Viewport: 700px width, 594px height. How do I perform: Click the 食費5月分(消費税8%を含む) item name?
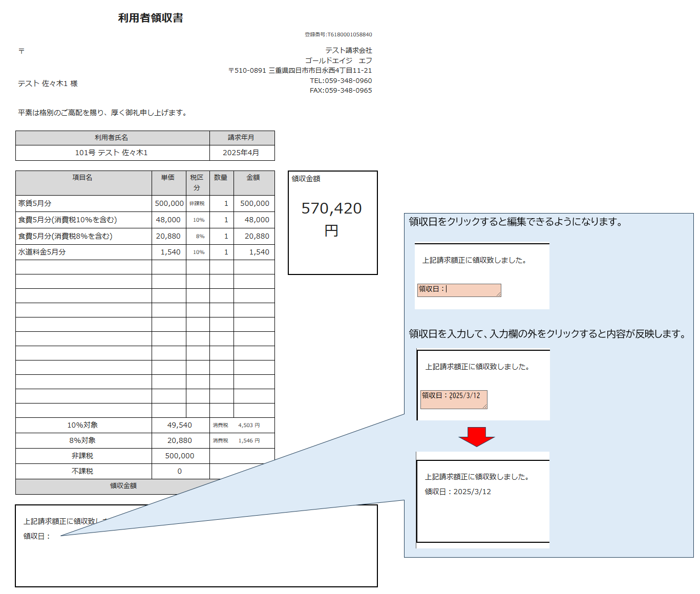[x=65, y=236]
